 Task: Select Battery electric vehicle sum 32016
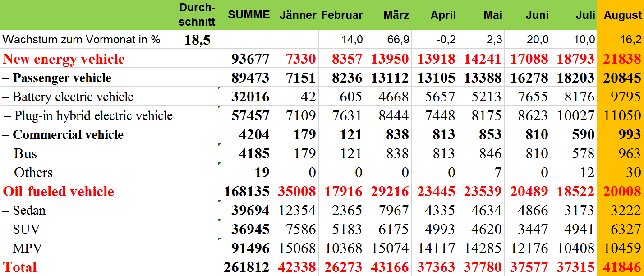250,97
